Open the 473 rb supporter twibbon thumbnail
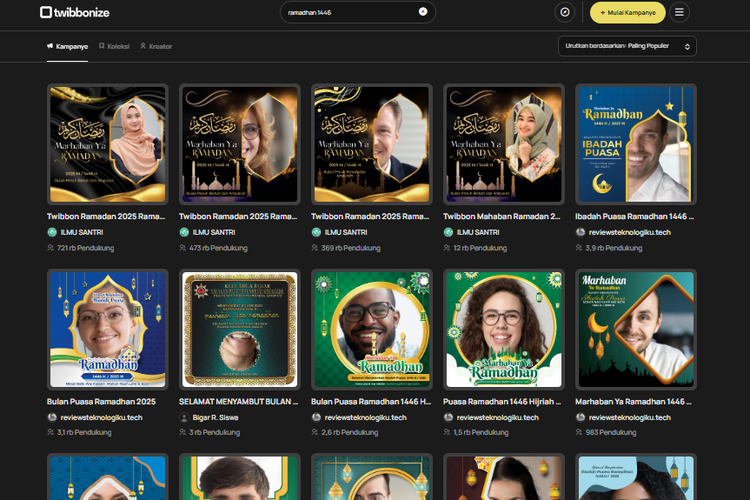The height and width of the screenshot is (500, 750). (x=240, y=144)
